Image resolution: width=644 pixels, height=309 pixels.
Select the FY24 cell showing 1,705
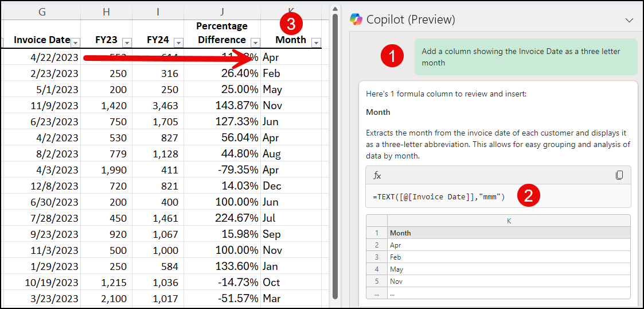158,121
